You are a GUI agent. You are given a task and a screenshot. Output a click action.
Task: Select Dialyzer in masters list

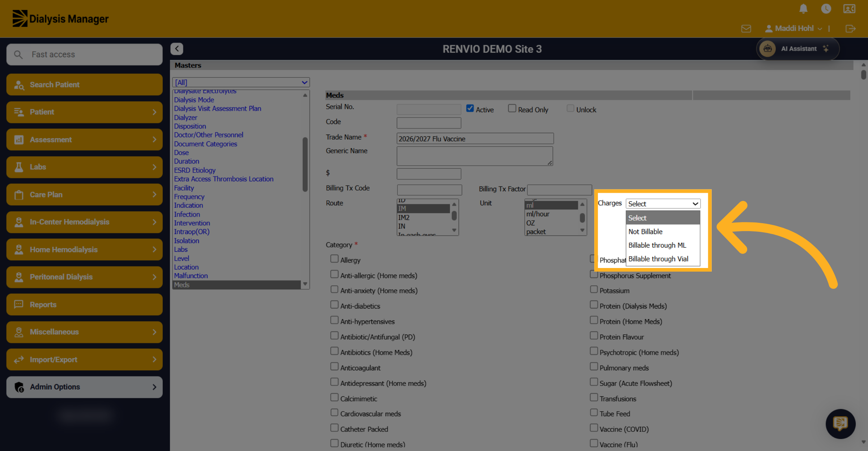pos(186,118)
